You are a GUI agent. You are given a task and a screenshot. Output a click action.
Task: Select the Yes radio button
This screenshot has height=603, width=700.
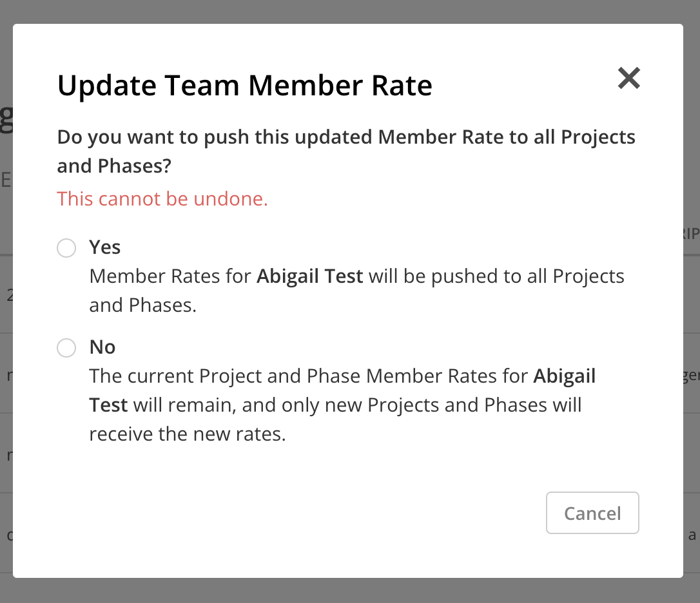(x=66, y=248)
